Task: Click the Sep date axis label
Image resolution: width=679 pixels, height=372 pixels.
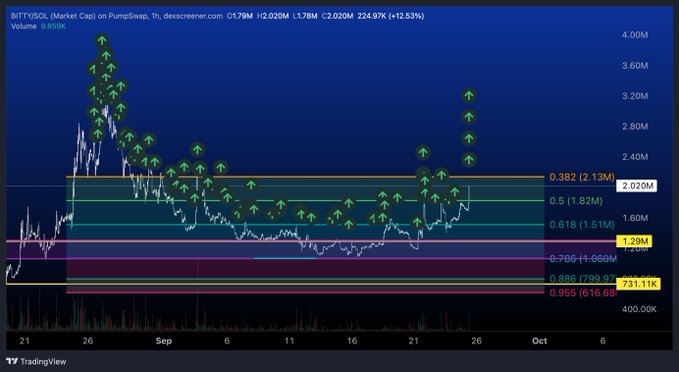Action: (x=164, y=341)
